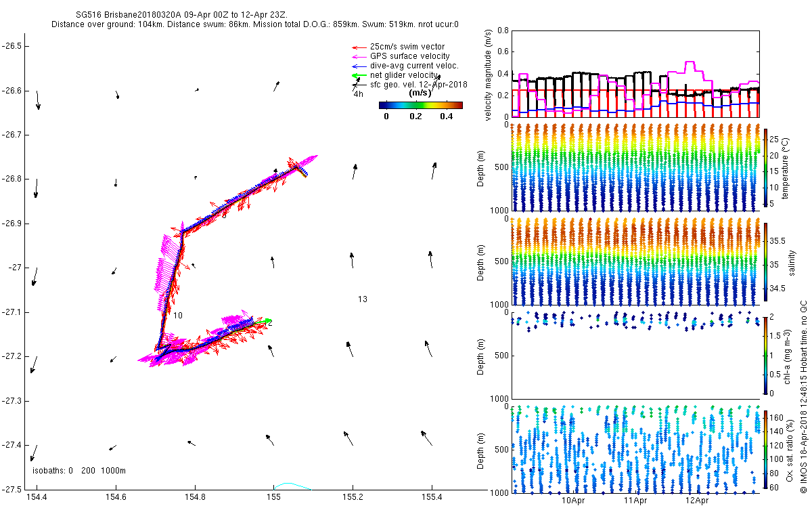Click the '0.6' velocity magnitude tick
Image resolution: width=812 pixels, height=508 pixels.
point(502,52)
